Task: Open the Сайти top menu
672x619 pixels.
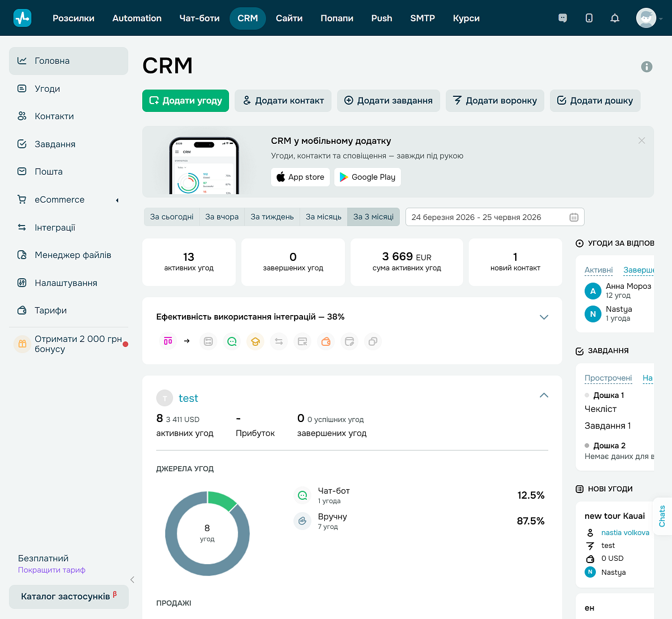Action: point(289,18)
